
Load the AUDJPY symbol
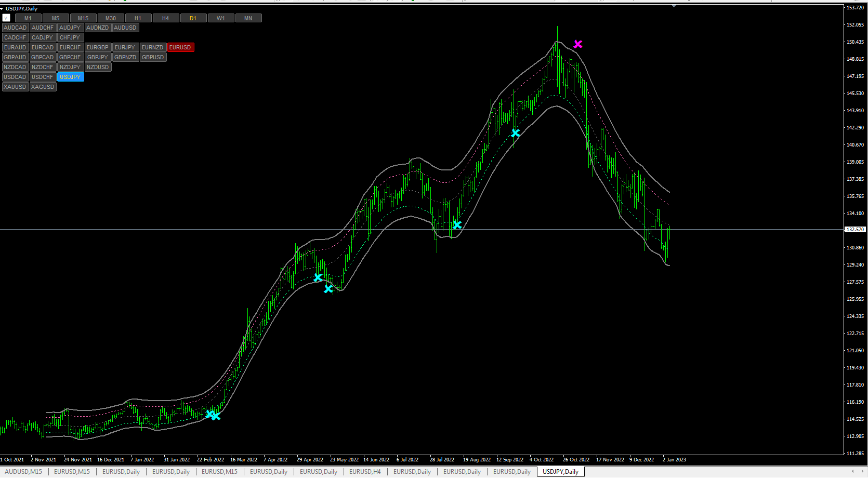70,28
